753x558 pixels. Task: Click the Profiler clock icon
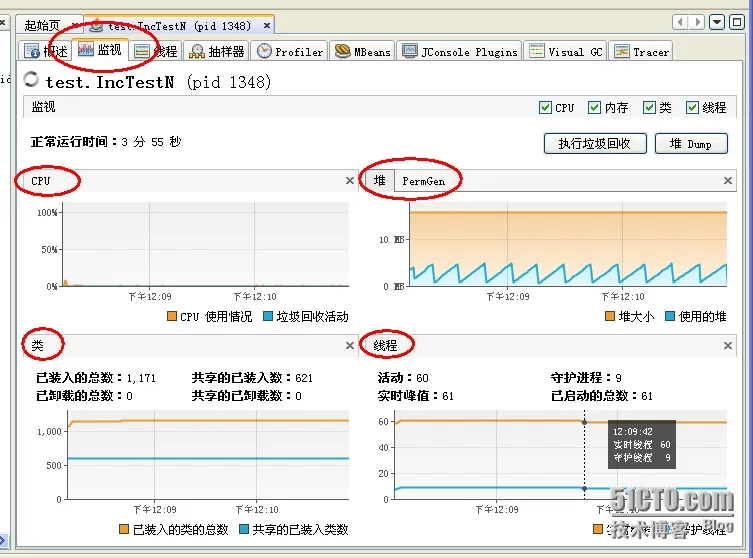point(264,51)
